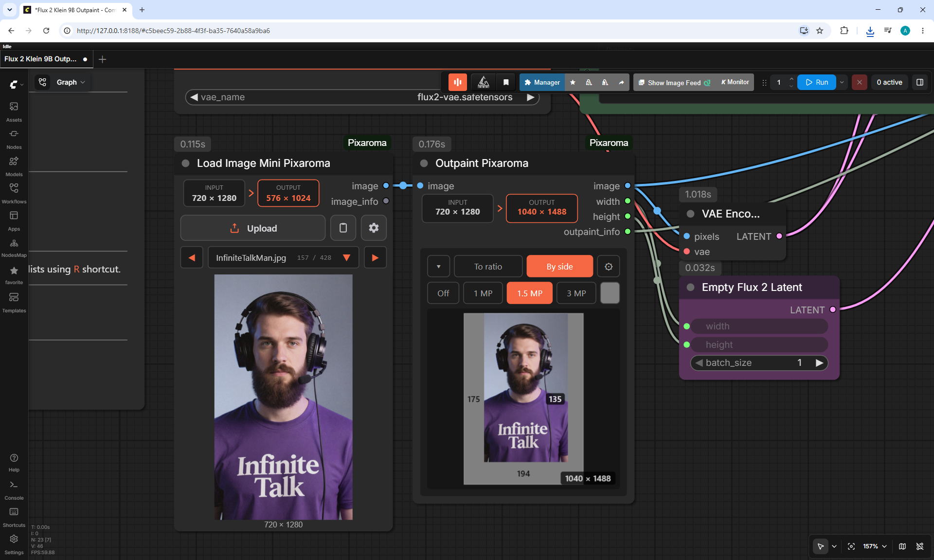Open the Workflows sidebar panel
Viewport: 934px width, 560px height.
[14, 194]
